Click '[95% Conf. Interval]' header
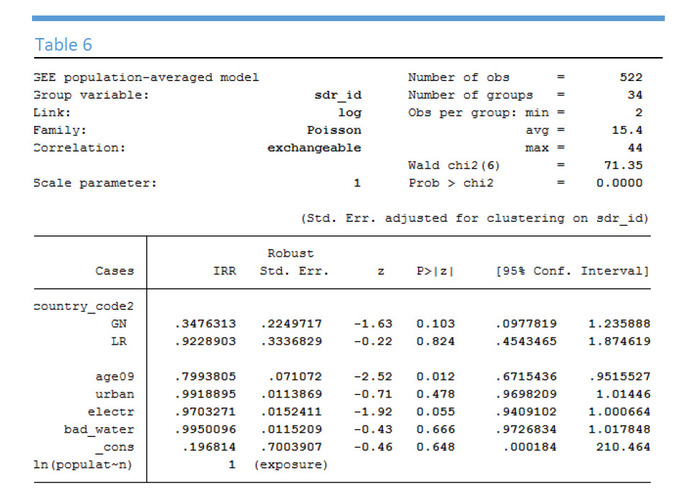695x494 pixels. tap(572, 271)
